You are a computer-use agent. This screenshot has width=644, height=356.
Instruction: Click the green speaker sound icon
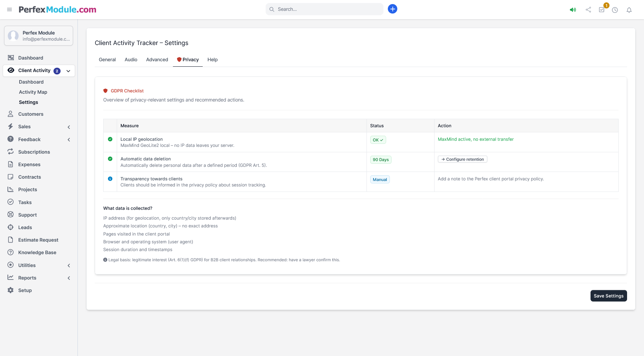click(x=573, y=10)
